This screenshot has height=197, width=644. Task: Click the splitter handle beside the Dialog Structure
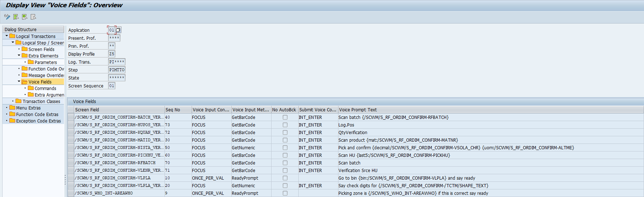[65, 180]
